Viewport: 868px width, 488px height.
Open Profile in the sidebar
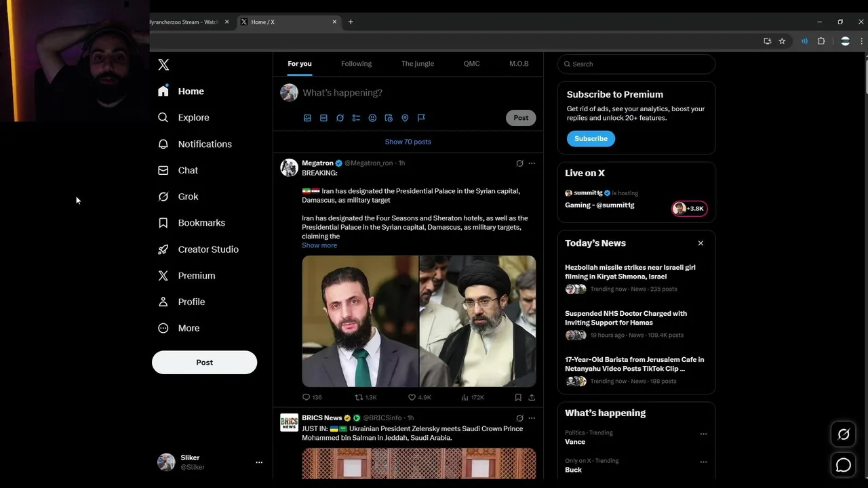click(182, 302)
